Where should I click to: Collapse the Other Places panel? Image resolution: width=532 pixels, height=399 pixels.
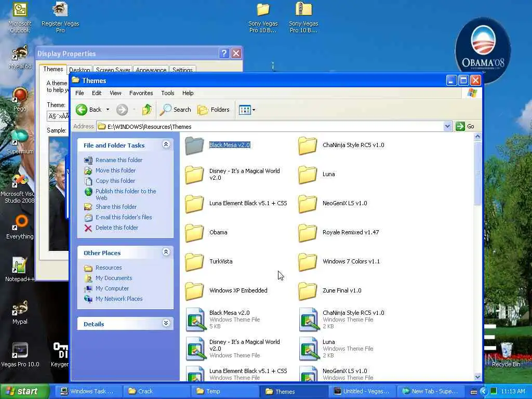166,252
